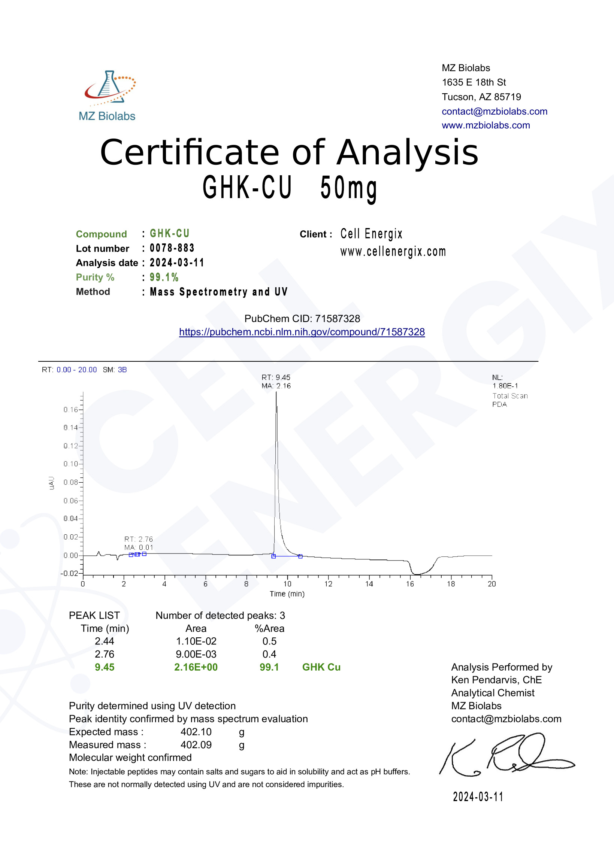This screenshot has width=614, height=868.
Task: Click the NL: 1.80E-1 Total Scan PDA legend
Action: click(x=509, y=391)
